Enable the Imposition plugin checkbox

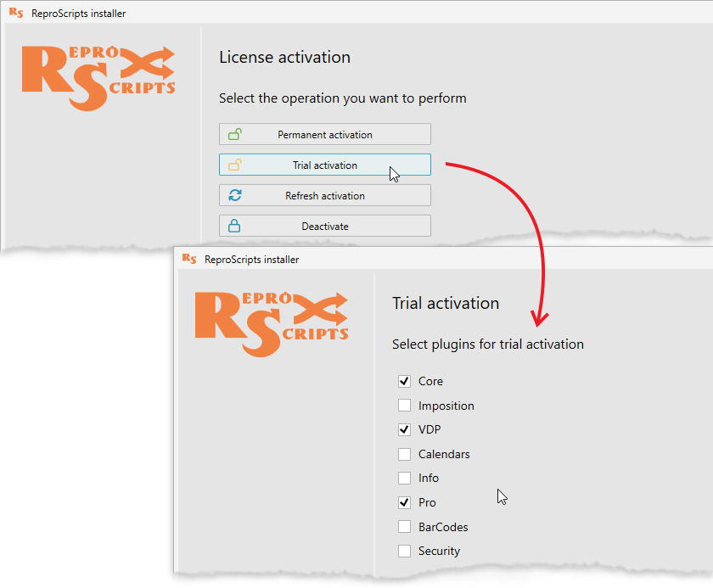point(404,405)
